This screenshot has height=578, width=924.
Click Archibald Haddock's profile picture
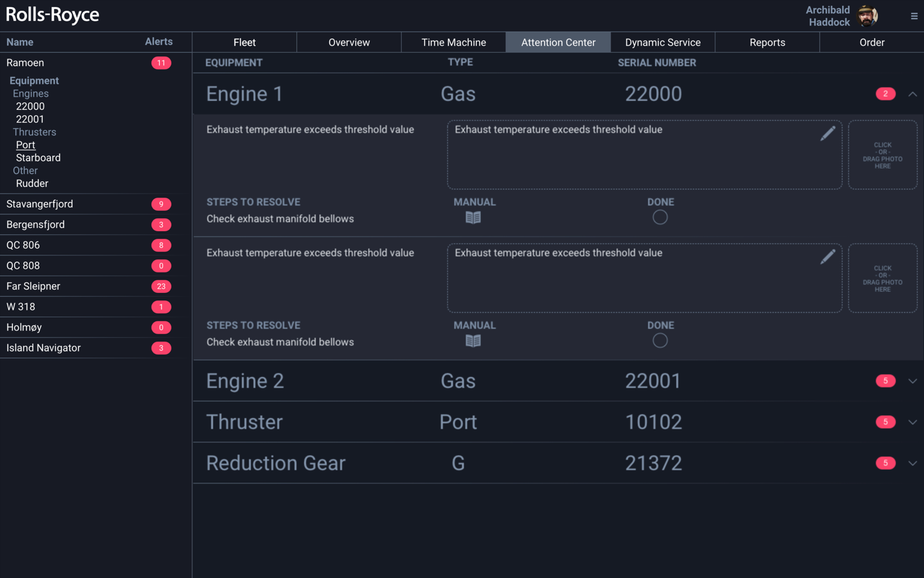[x=868, y=16]
